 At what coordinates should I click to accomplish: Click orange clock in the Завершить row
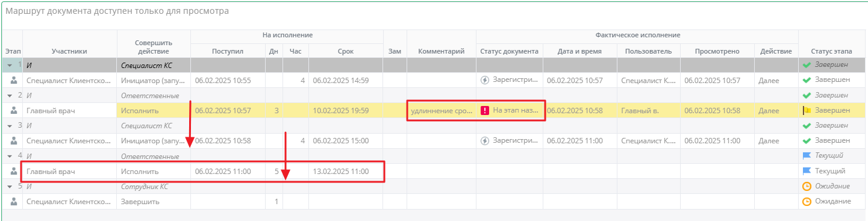tap(807, 201)
